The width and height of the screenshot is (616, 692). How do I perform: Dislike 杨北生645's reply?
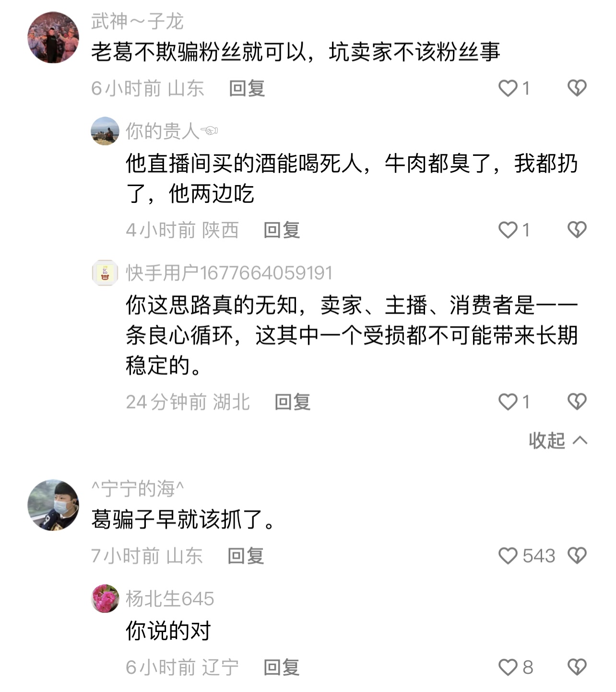point(577,667)
